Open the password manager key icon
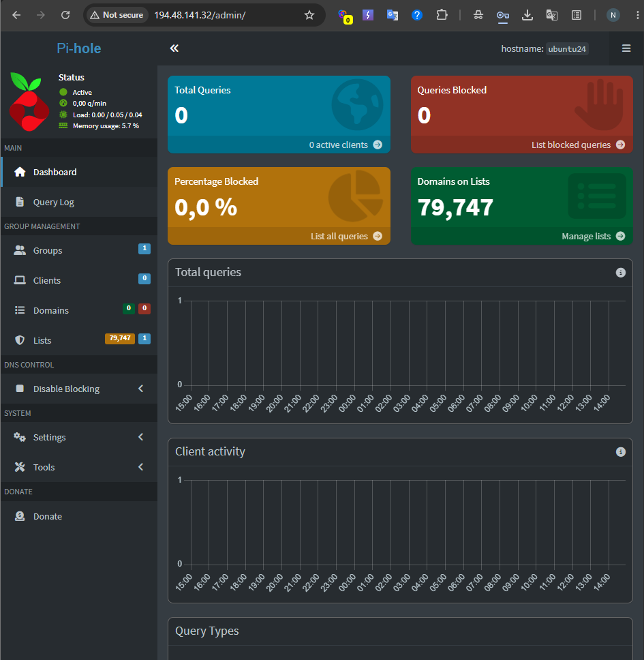This screenshot has width=644, height=660. click(503, 15)
